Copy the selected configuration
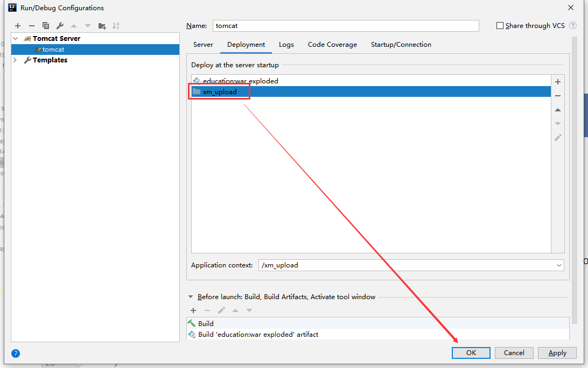This screenshot has width=588, height=368. (46, 26)
